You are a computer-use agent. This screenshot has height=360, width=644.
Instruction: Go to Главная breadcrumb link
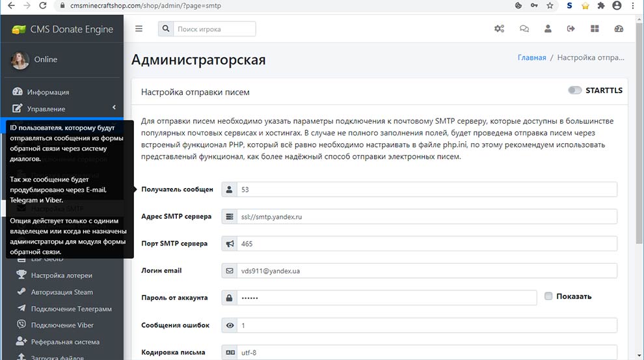coord(531,57)
